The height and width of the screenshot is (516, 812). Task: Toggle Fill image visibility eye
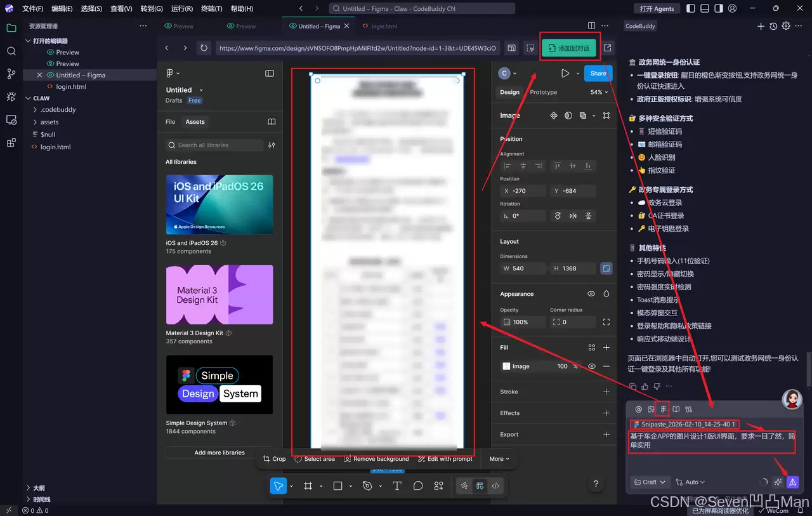tap(591, 366)
